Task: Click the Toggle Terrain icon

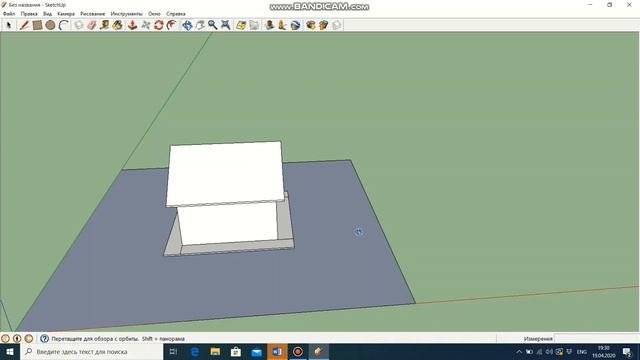Action: 254,25
